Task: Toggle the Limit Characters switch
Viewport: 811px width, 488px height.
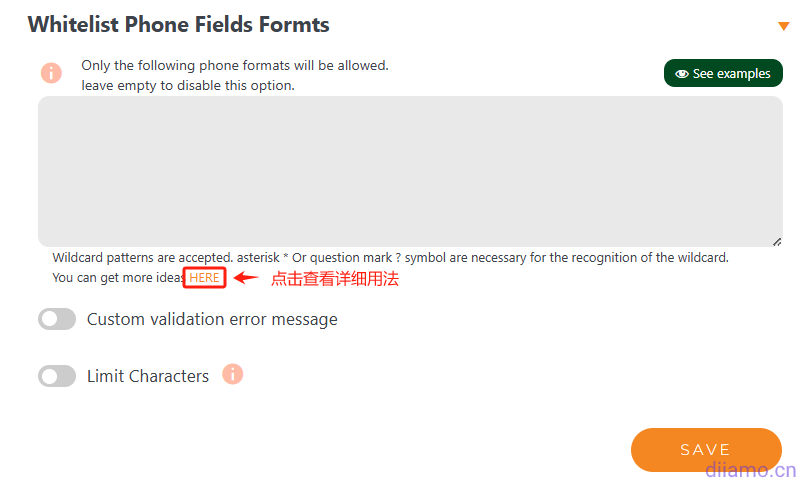Action: point(57,377)
